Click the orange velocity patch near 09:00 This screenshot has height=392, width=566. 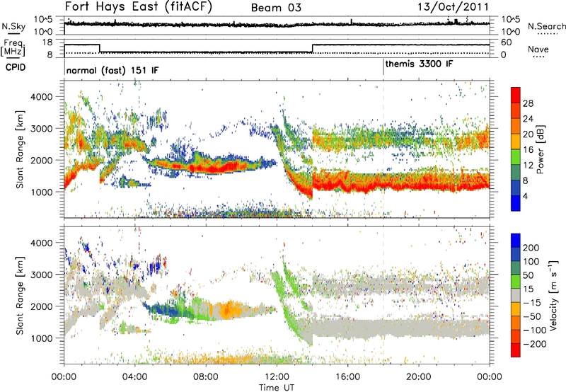[226, 309]
